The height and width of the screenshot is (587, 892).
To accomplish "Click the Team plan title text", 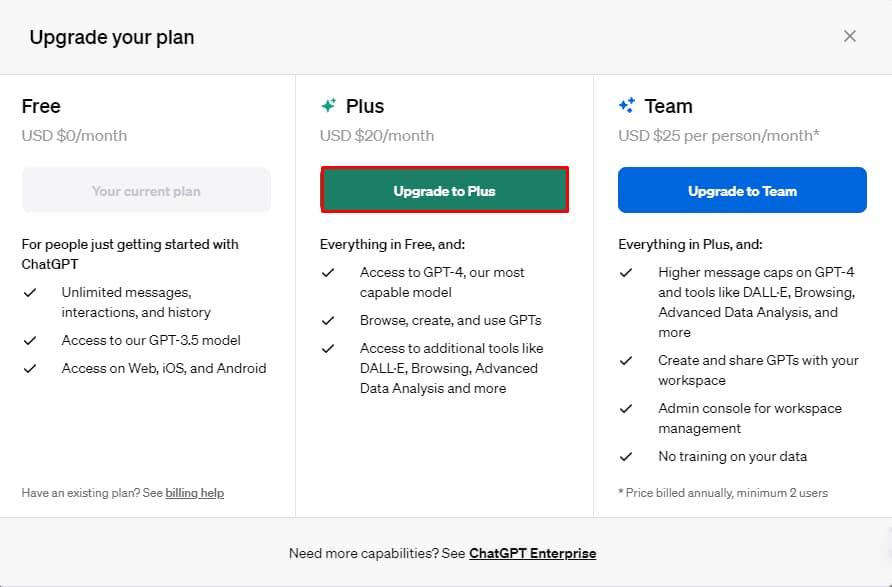I will [669, 106].
